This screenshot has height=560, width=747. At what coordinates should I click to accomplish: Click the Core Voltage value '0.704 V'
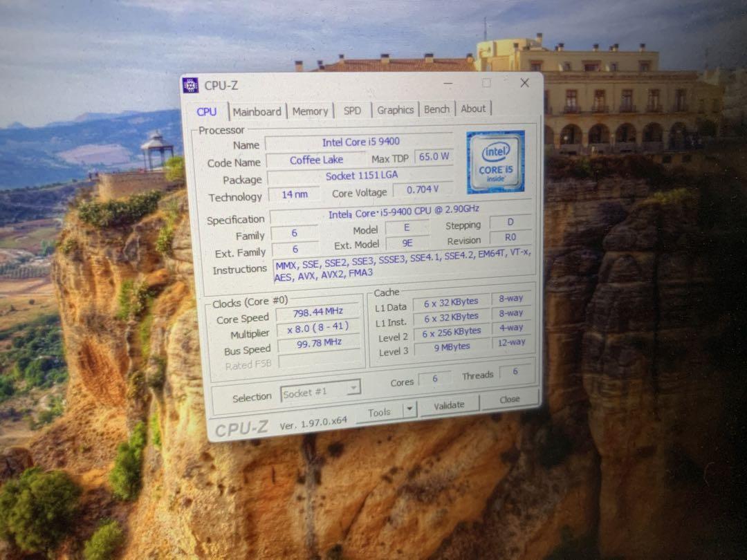[422, 189]
